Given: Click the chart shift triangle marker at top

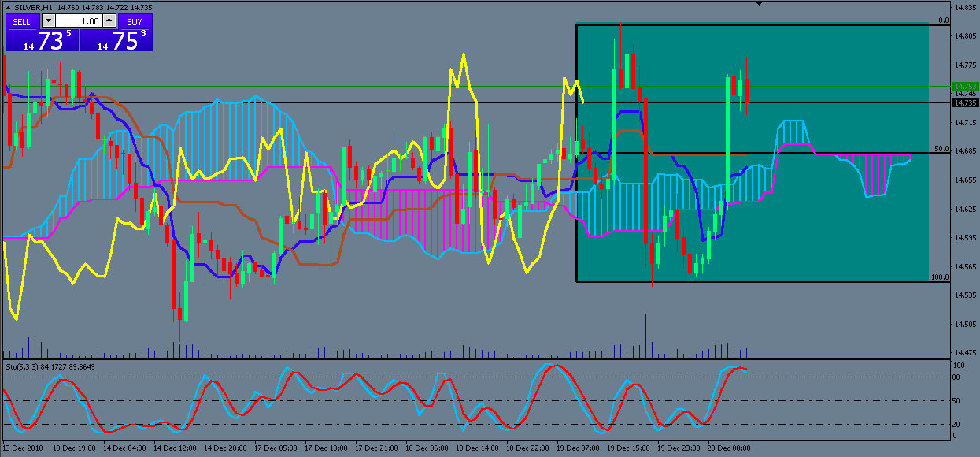Looking at the screenshot, I should click(x=759, y=4).
